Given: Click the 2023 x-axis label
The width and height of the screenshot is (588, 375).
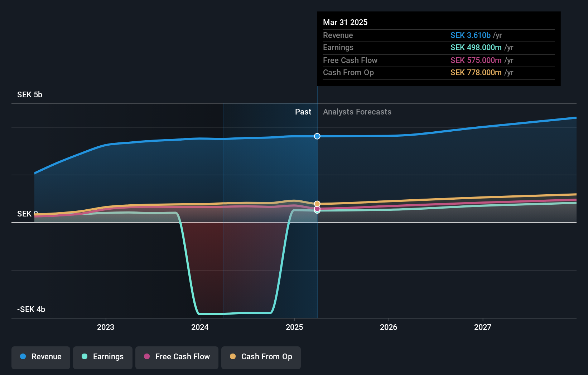Looking at the screenshot, I should click(x=106, y=327).
